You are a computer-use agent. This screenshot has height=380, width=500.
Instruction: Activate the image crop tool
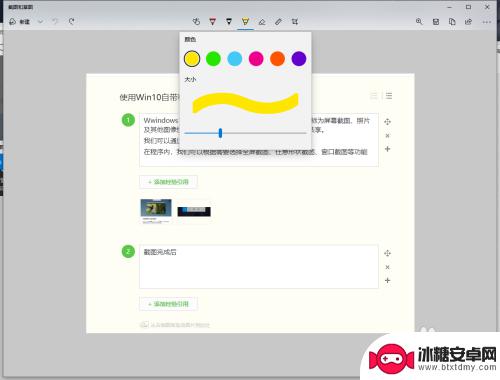click(295, 22)
